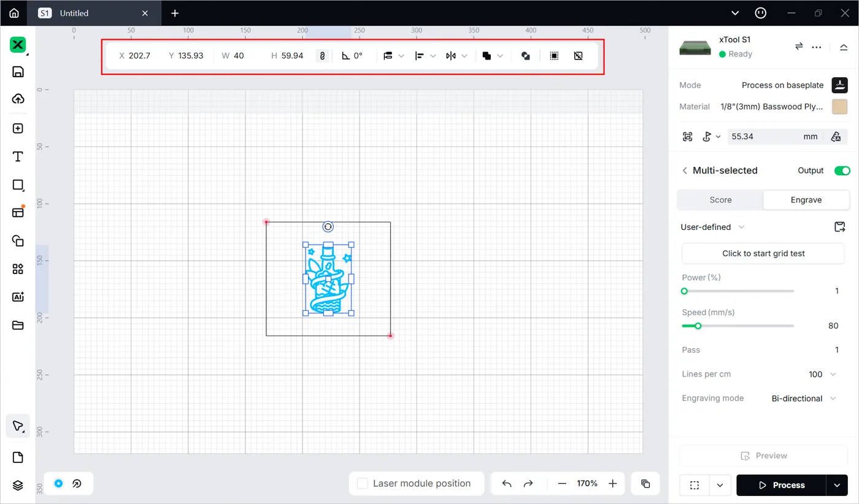859x504 pixels.
Task: Open the Lines per cm dropdown
Action: point(822,374)
